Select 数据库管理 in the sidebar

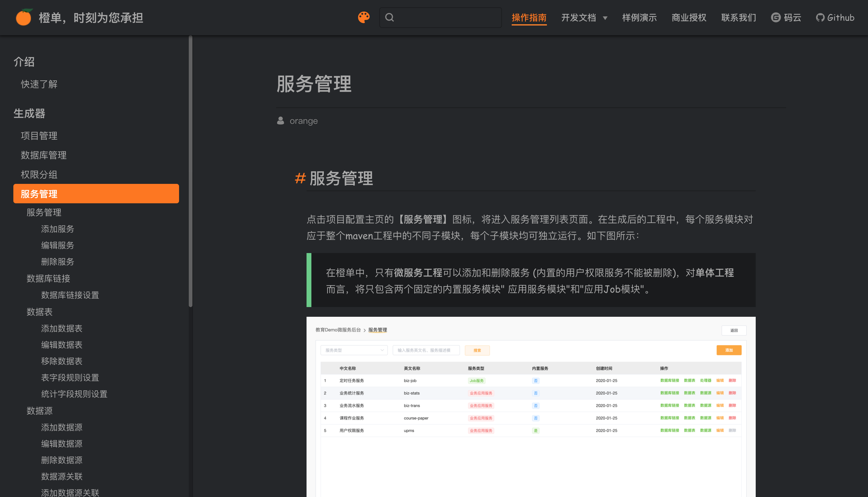pos(44,155)
